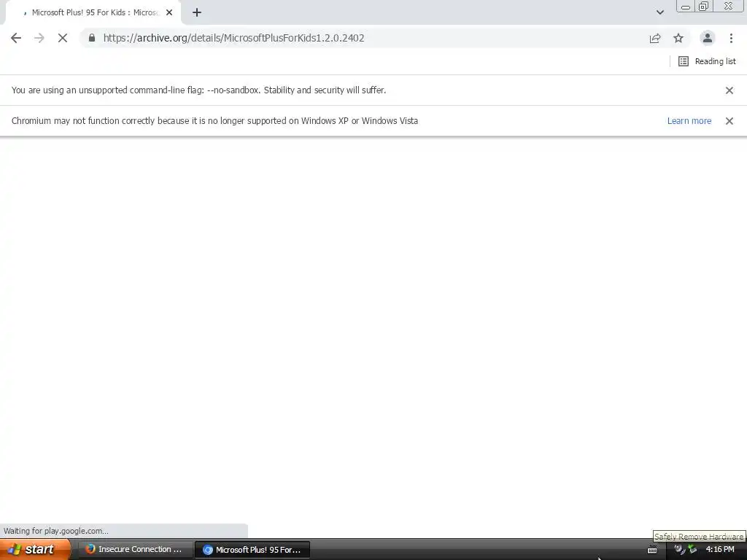Image resolution: width=747 pixels, height=560 pixels.
Task: Click the on-screen keyboard tray icon
Action: (x=652, y=550)
